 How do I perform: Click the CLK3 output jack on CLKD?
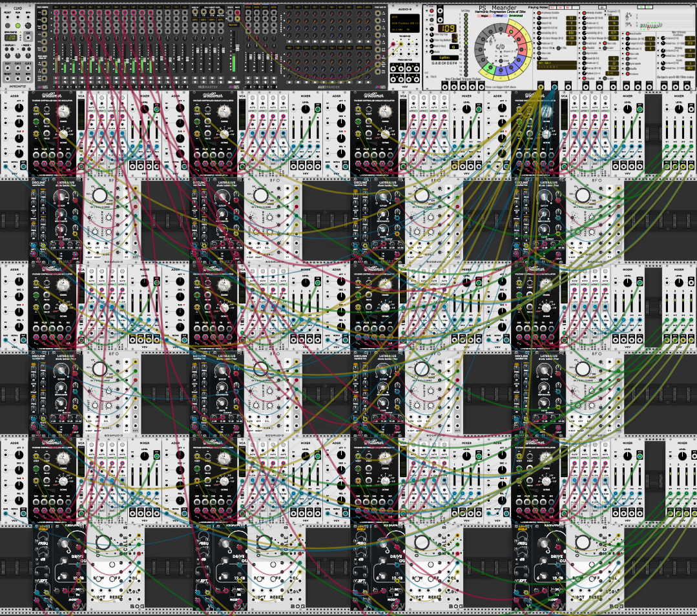click(28, 68)
